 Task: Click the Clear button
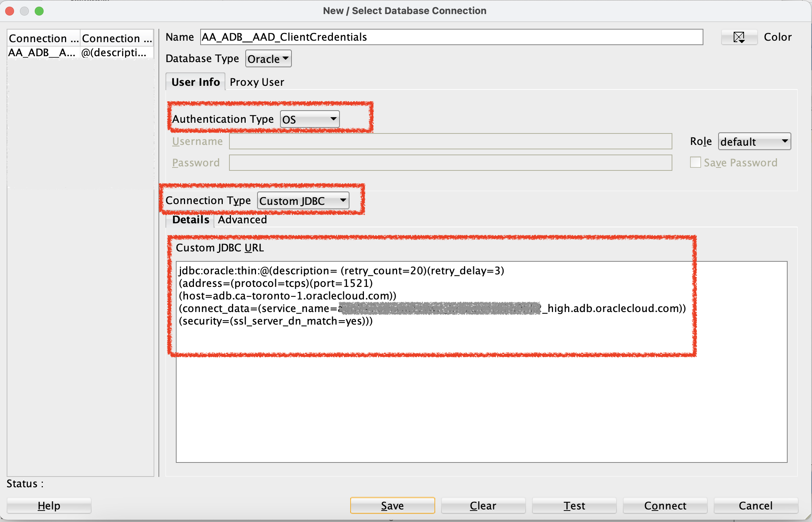(483, 505)
